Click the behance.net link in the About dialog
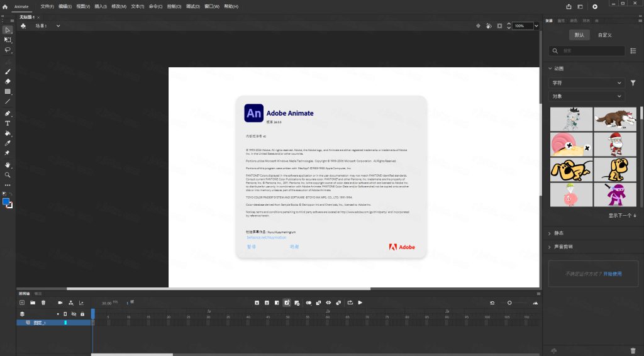Screen dimensions: 644x356 point(266,238)
